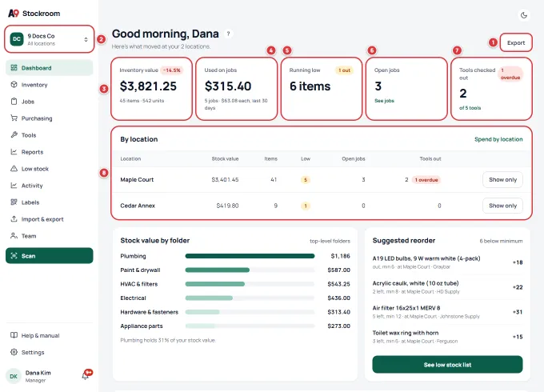Select Toilet wax ring with horn row
Image resolution: width=544 pixels, height=392 pixels.
[447, 337]
